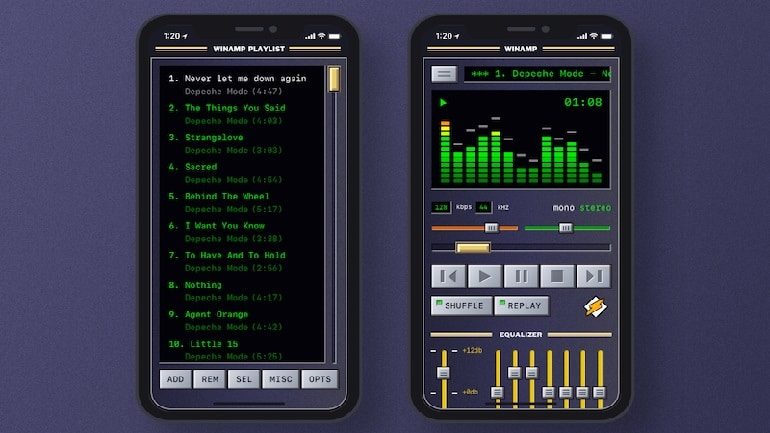
Task: Click the REM button in playlist
Action: point(210,379)
